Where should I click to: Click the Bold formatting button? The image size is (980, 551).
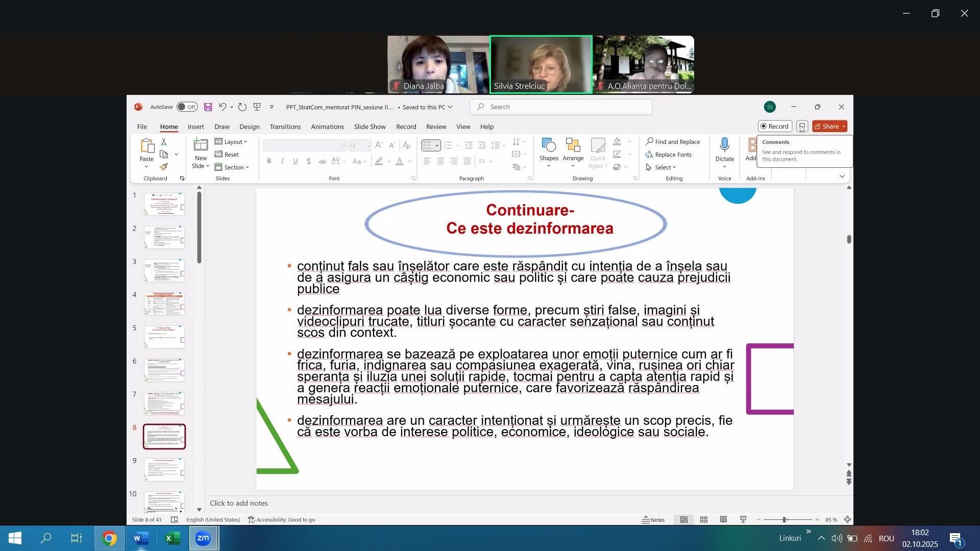pos(269,161)
